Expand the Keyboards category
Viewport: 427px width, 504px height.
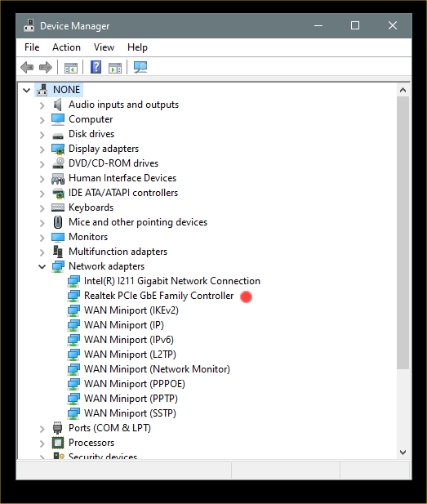click(42, 208)
